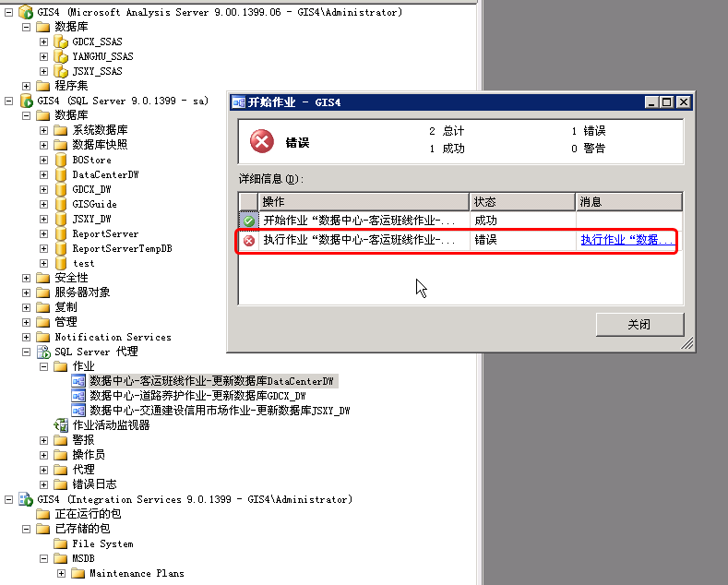The height and width of the screenshot is (585, 728).
Task: Expand the 安全性 node
Action: click(27, 278)
